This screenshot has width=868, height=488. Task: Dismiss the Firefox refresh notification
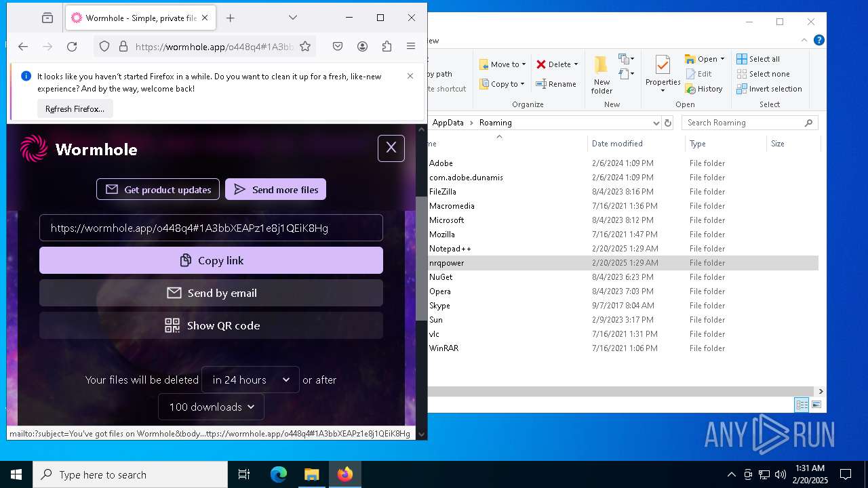[410, 76]
